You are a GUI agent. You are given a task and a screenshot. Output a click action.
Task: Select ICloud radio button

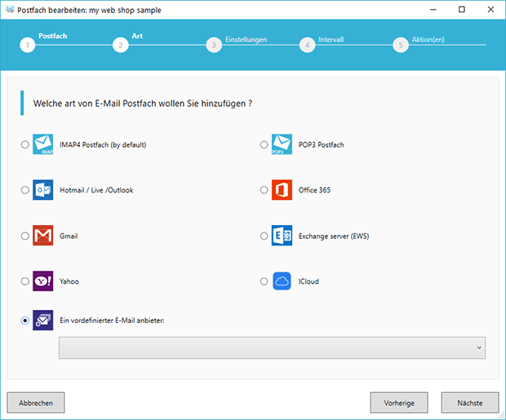(264, 281)
